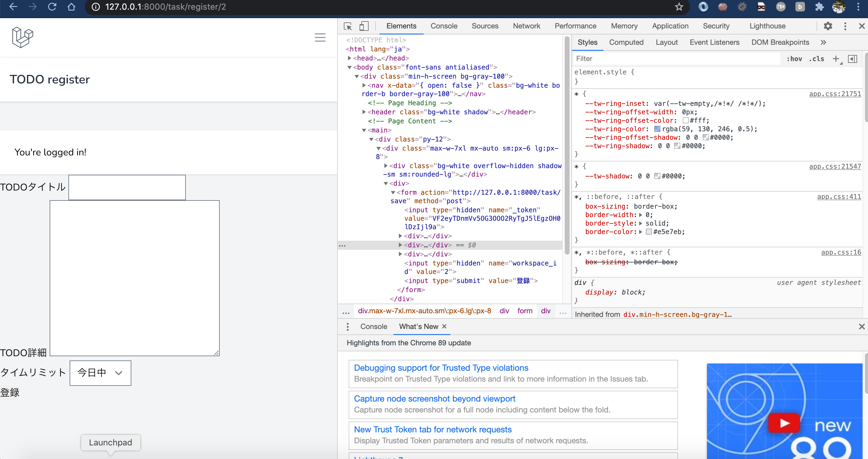
Task: Click the 登録 link on the page
Action: click(10, 392)
